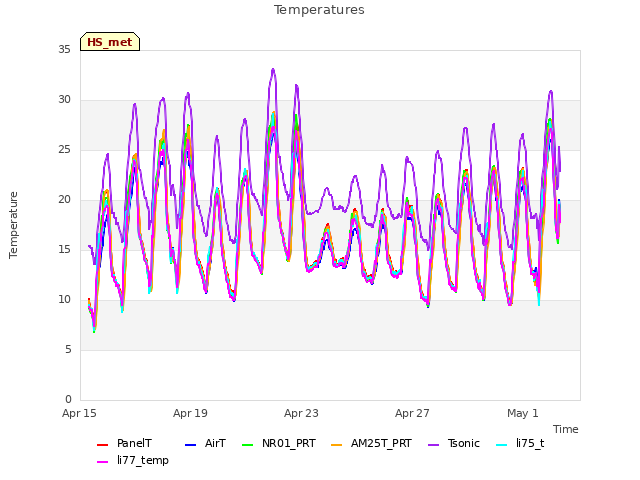Screen dimensions: 640x480
Task: Click the Apr 23 x-axis label
Action: [301, 413]
